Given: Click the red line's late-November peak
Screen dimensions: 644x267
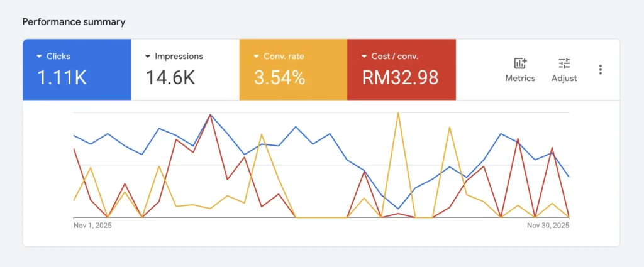Looking at the screenshot, I should (518, 139).
